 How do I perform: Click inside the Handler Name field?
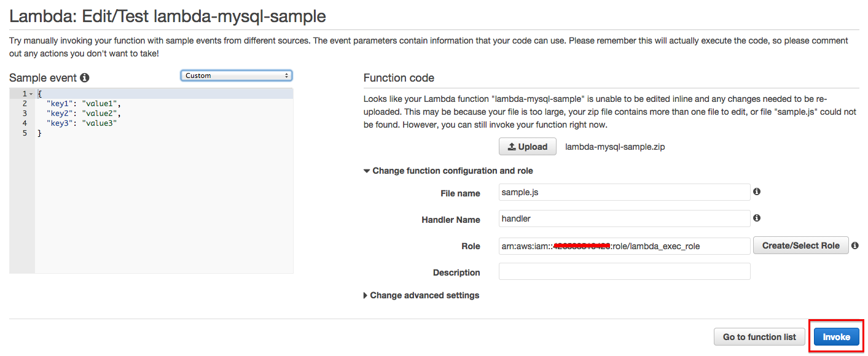(x=624, y=219)
